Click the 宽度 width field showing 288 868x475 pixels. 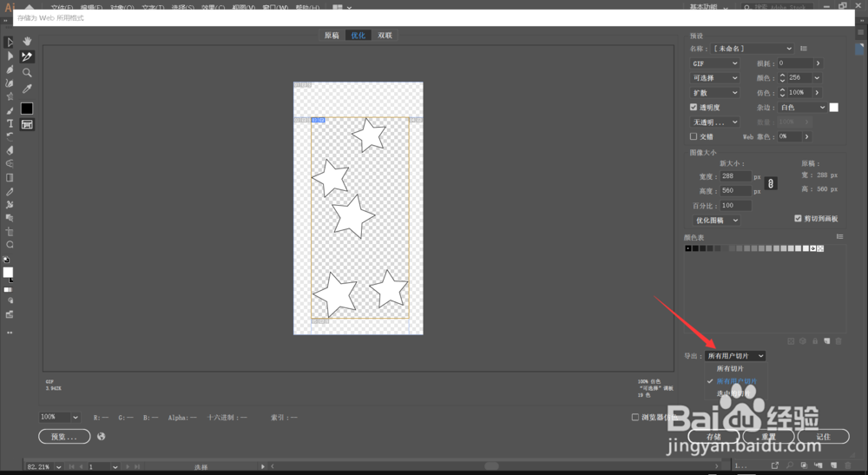735,176
